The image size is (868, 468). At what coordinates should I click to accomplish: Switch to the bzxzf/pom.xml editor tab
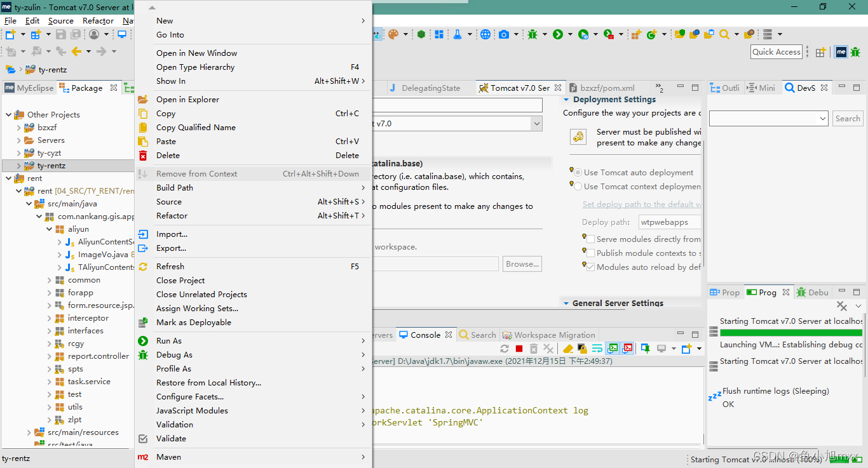point(608,88)
